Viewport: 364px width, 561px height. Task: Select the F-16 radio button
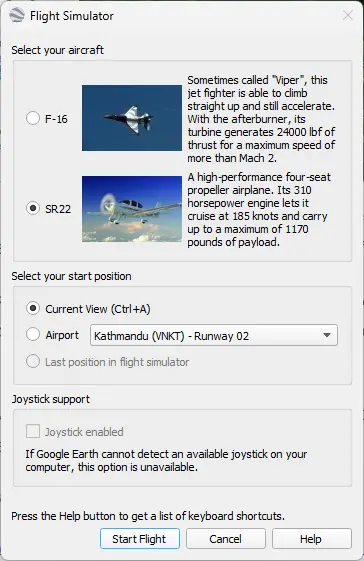33,118
